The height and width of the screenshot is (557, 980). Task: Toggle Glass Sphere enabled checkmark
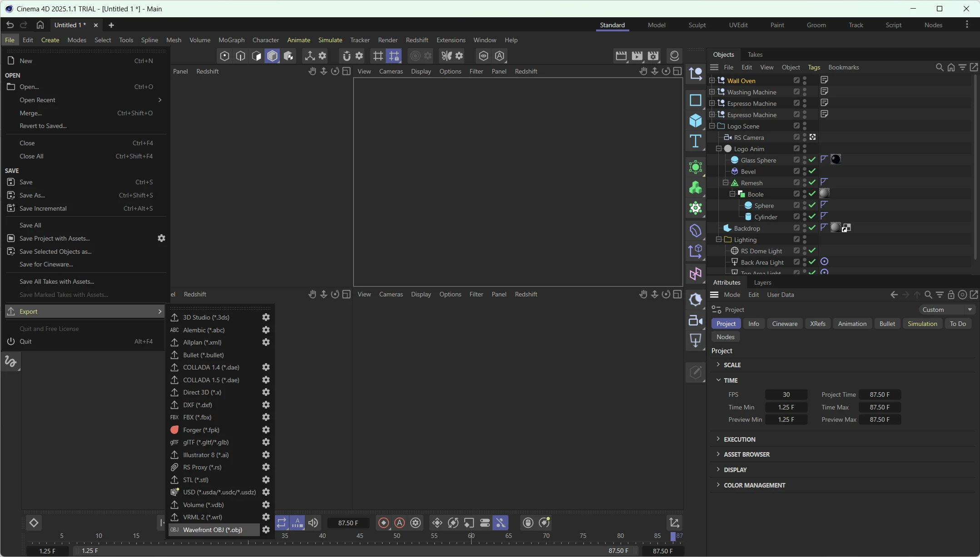(812, 160)
